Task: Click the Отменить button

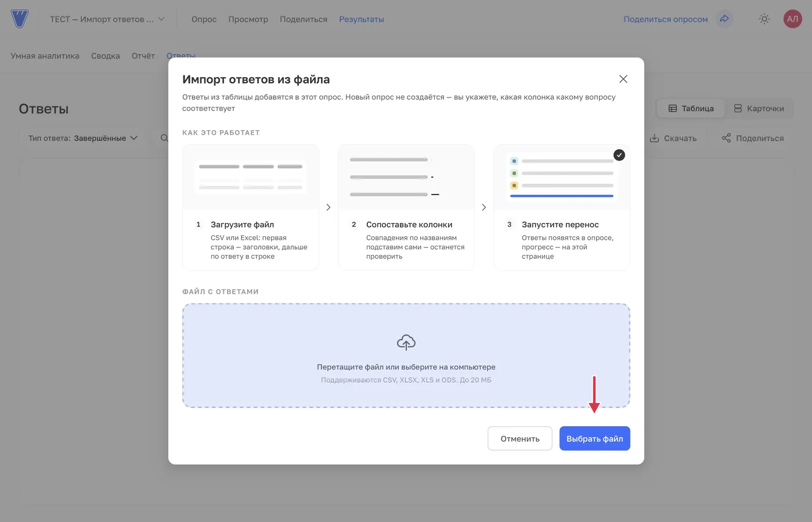Action: pos(520,438)
